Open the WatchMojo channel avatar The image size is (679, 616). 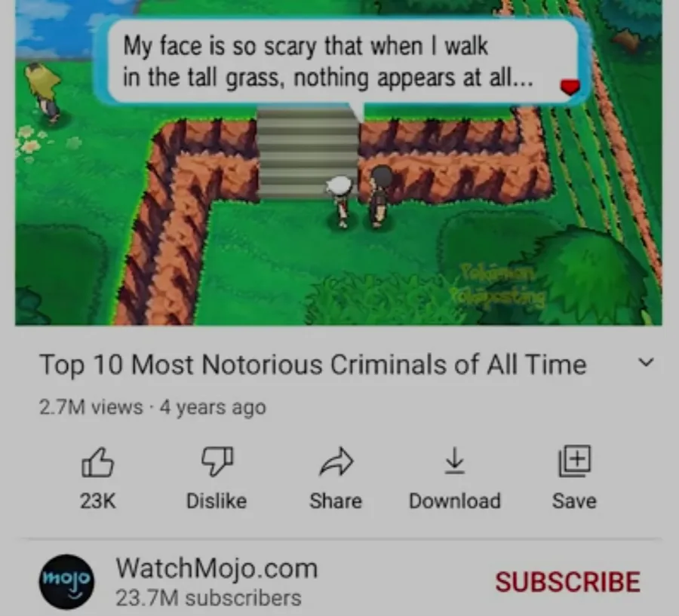click(x=66, y=581)
